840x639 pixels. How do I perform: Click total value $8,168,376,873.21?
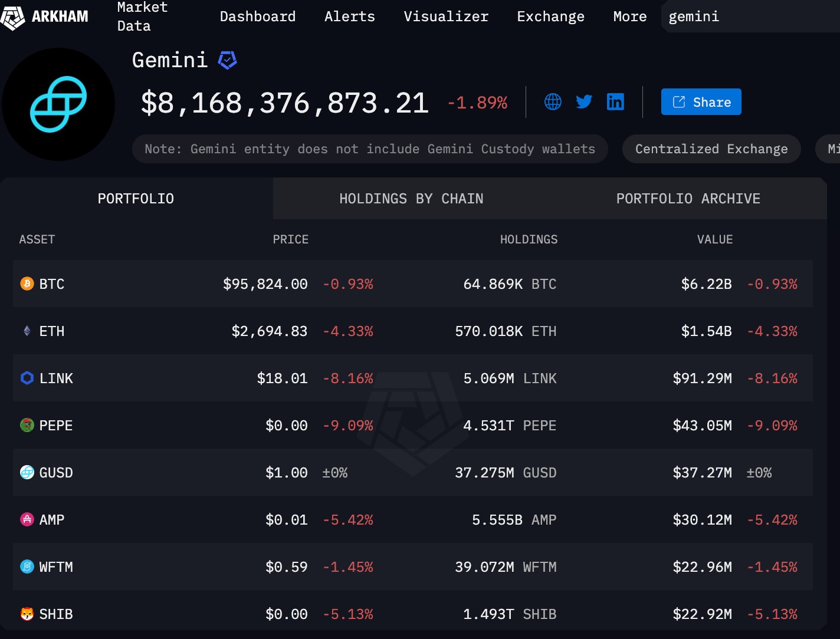click(x=285, y=103)
